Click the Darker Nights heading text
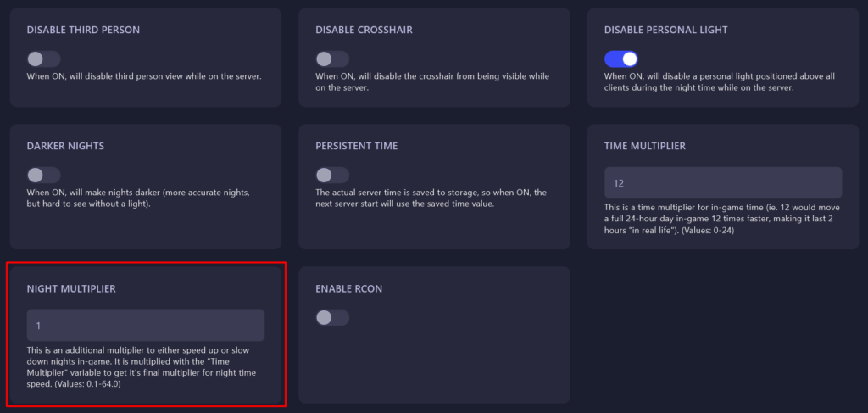868x413 pixels. [65, 146]
